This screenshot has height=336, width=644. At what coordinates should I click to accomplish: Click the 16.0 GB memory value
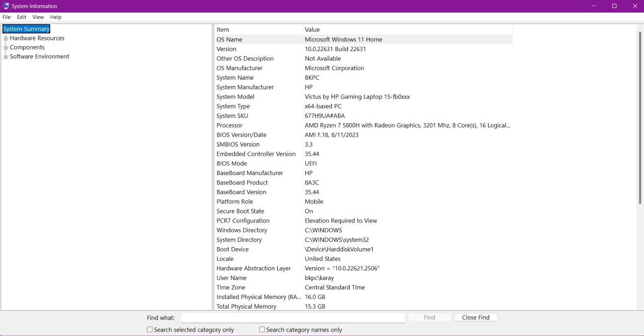[315, 297]
